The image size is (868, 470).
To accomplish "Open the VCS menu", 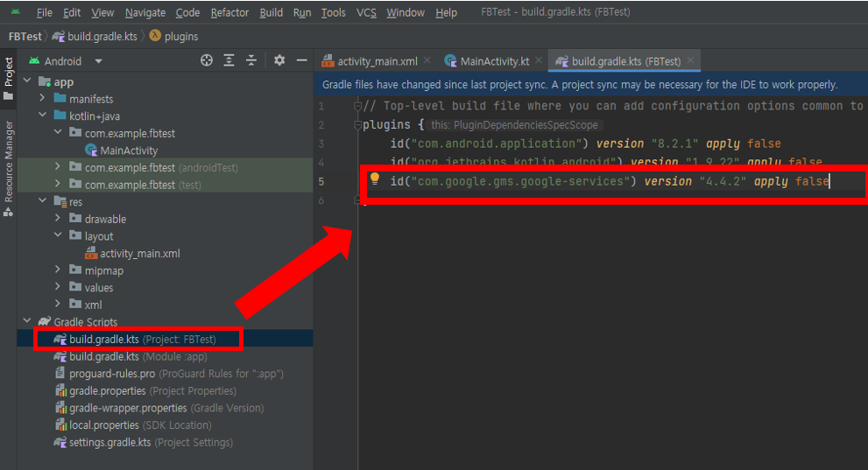I will (x=366, y=12).
